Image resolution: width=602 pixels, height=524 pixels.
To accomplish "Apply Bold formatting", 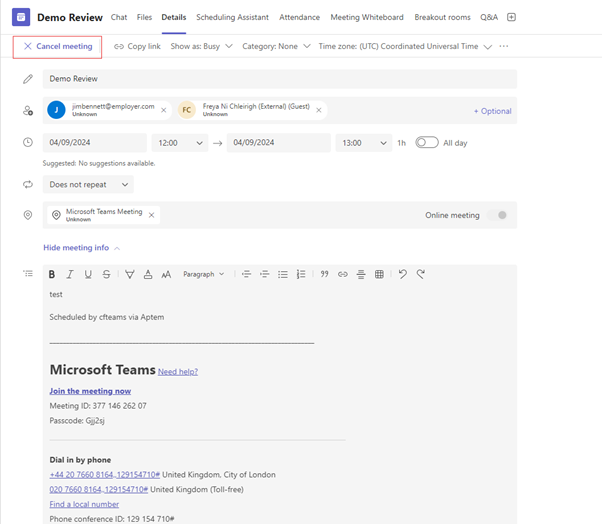I will [x=51, y=274].
